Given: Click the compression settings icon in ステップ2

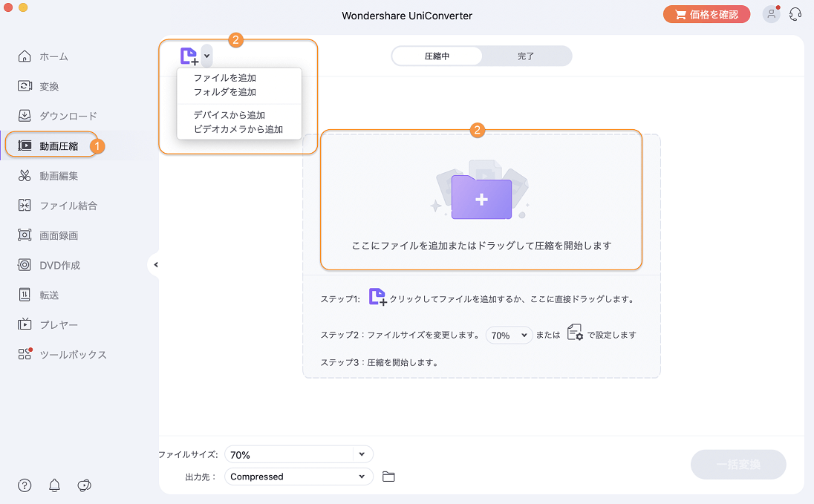Looking at the screenshot, I should (575, 333).
